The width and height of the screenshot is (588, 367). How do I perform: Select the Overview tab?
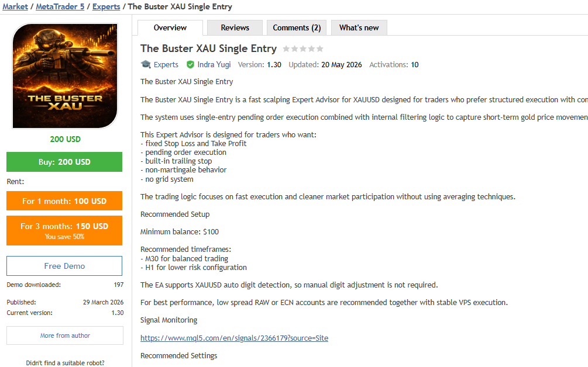170,27
